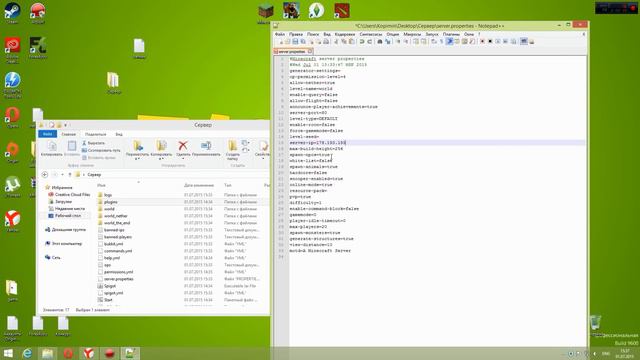Open Этот компьютер in Explorer sidebar
This screenshot has height=360, width=640.
(x=67, y=244)
